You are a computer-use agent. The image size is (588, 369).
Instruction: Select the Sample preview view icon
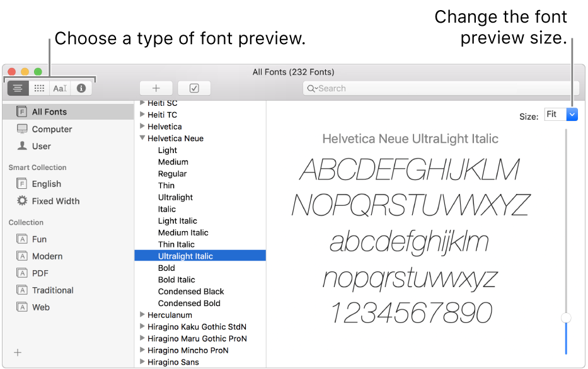pyautogui.click(x=17, y=88)
